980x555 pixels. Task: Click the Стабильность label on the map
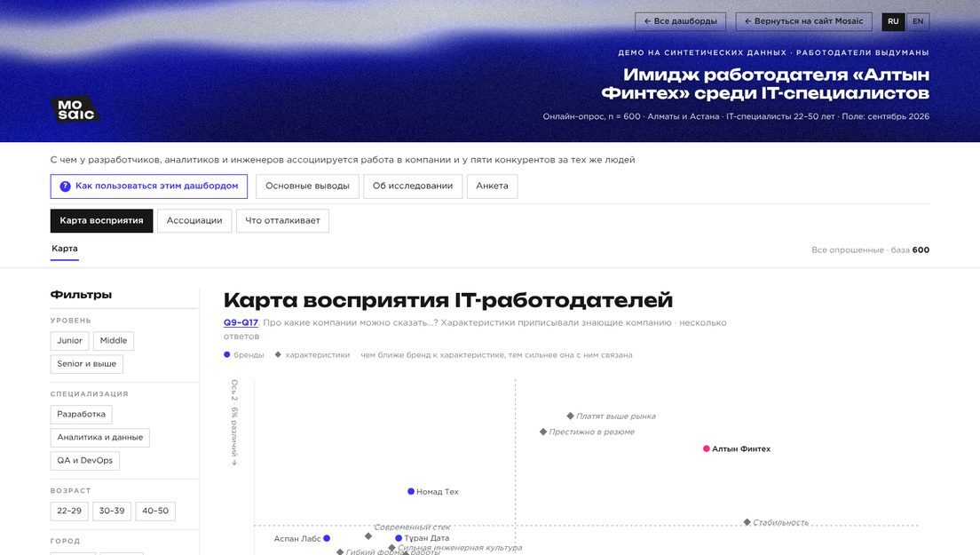point(780,522)
